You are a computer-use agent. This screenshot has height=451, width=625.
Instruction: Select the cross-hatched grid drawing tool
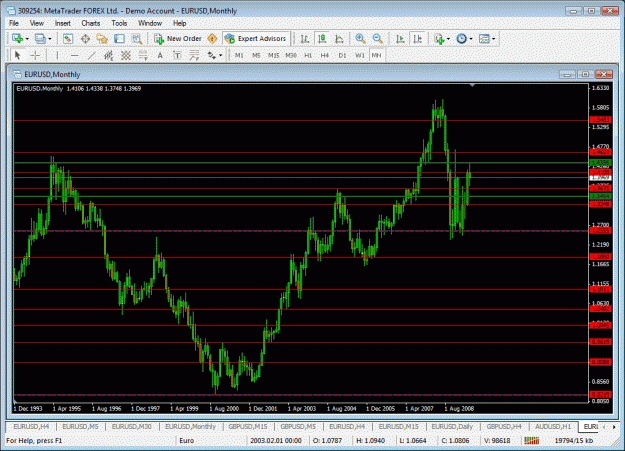pos(126,55)
